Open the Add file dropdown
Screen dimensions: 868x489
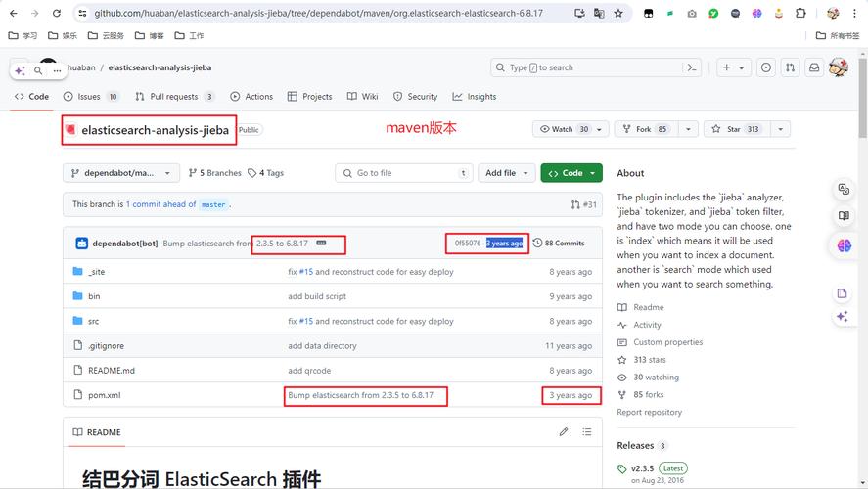(507, 173)
